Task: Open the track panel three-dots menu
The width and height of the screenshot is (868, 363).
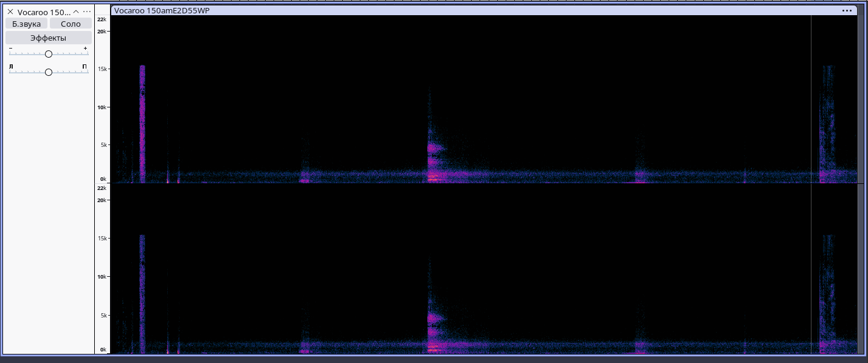Action: click(87, 12)
